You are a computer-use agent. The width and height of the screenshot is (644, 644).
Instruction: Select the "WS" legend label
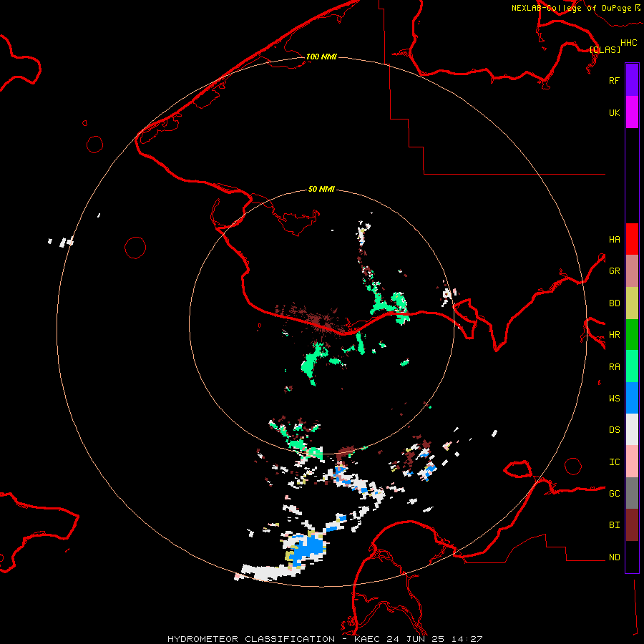(614, 399)
